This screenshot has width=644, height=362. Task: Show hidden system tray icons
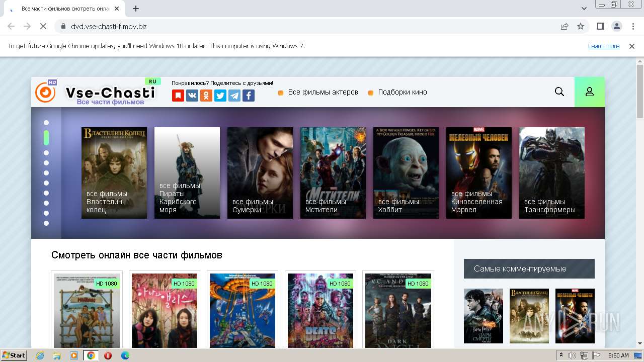tap(561, 355)
